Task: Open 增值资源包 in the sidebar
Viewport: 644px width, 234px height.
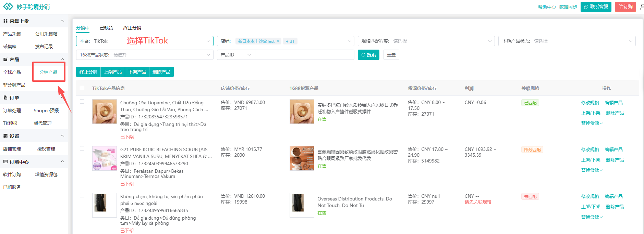Action: [x=46, y=174]
